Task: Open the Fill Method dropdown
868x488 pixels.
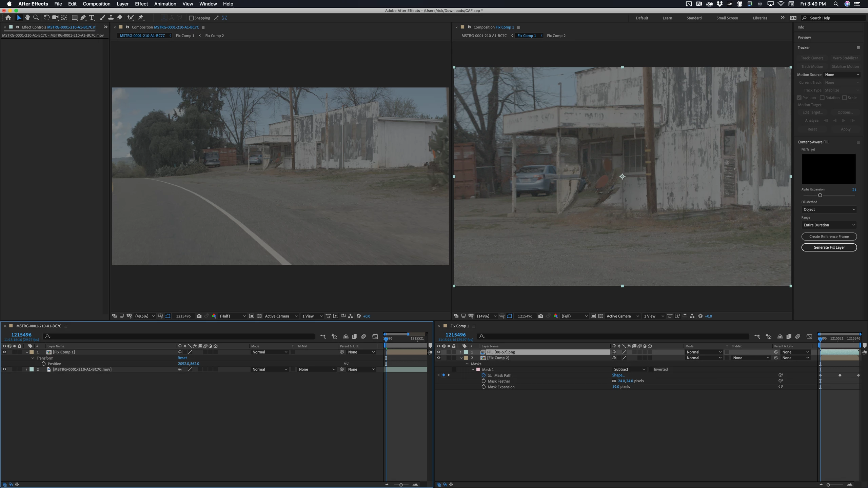Action: 829,209
